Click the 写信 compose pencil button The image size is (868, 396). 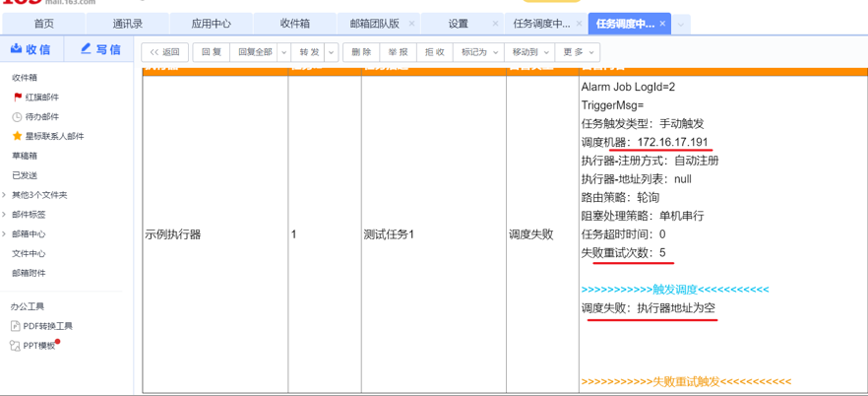click(100, 49)
